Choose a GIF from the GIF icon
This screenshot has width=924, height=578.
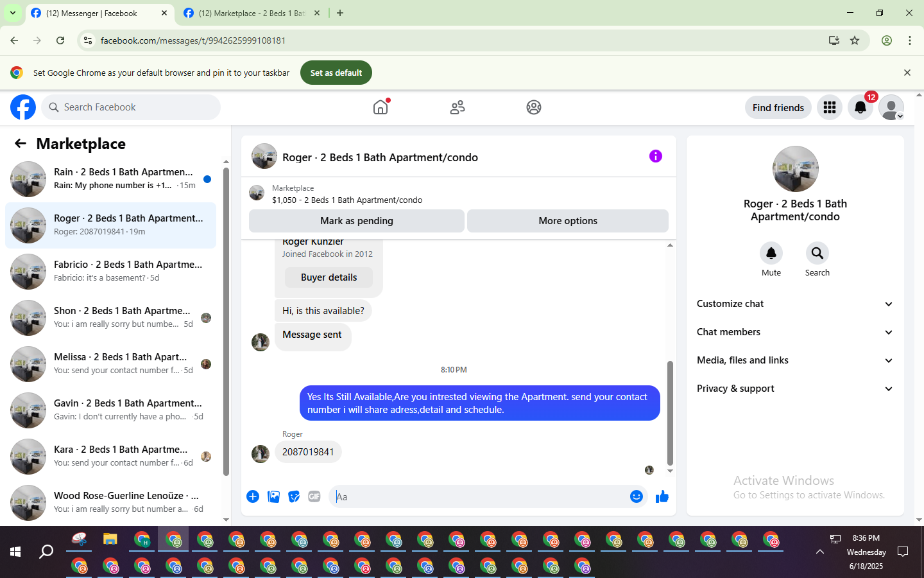coord(314,496)
